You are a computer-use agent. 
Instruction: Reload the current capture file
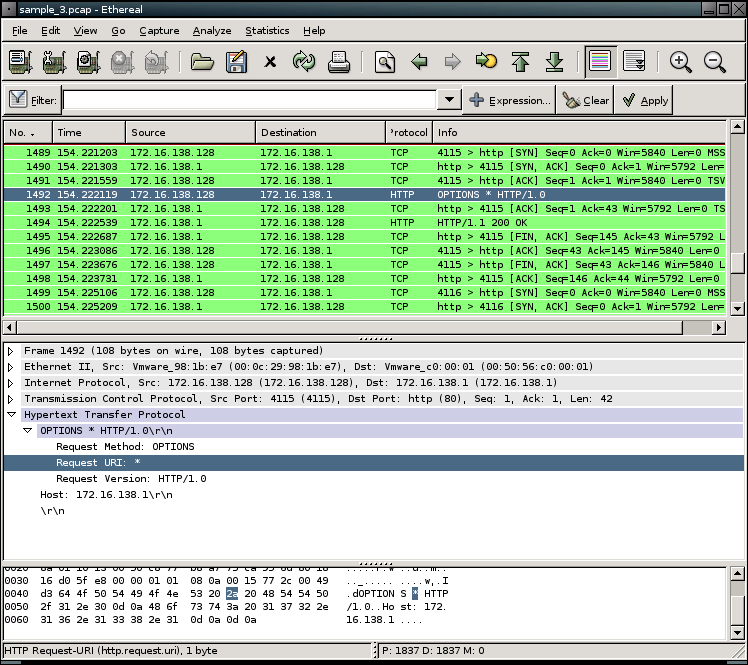304,62
